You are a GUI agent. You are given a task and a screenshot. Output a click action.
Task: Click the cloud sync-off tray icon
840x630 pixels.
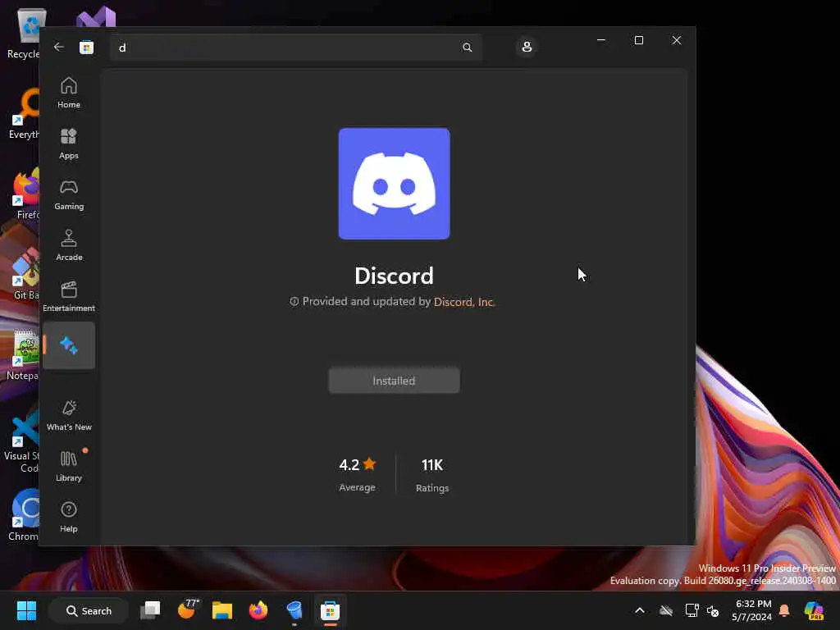[x=666, y=610]
